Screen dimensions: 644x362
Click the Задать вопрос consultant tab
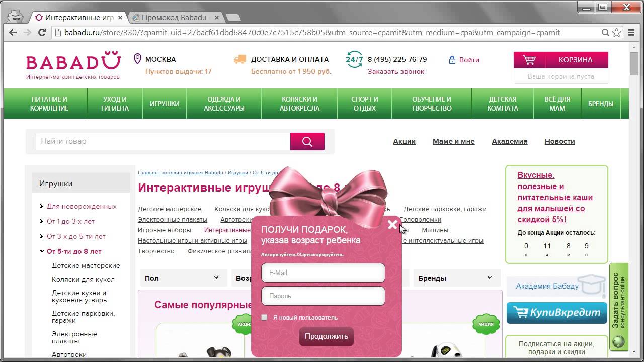click(619, 307)
